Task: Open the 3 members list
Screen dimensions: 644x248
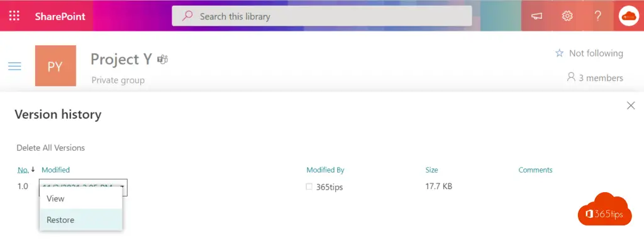Action: click(x=595, y=77)
